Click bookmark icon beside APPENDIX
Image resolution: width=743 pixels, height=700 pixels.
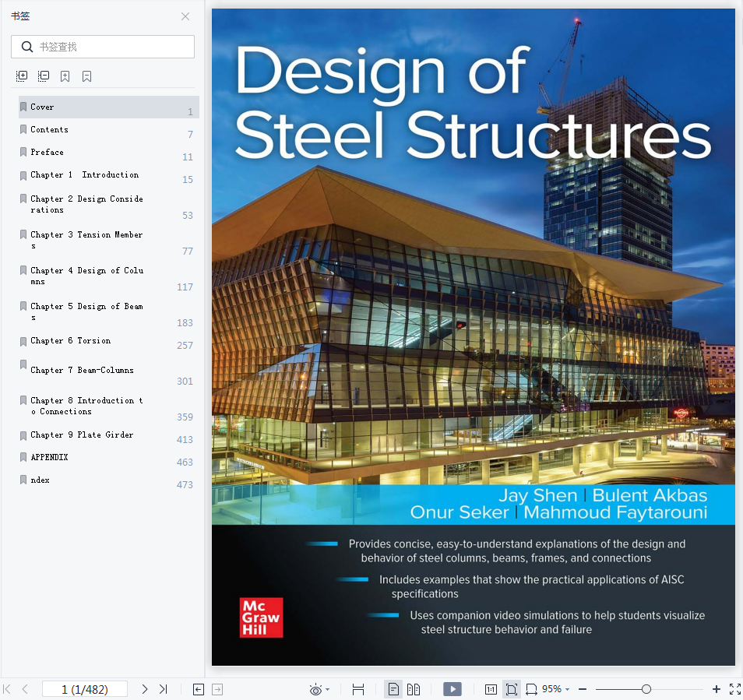23,457
